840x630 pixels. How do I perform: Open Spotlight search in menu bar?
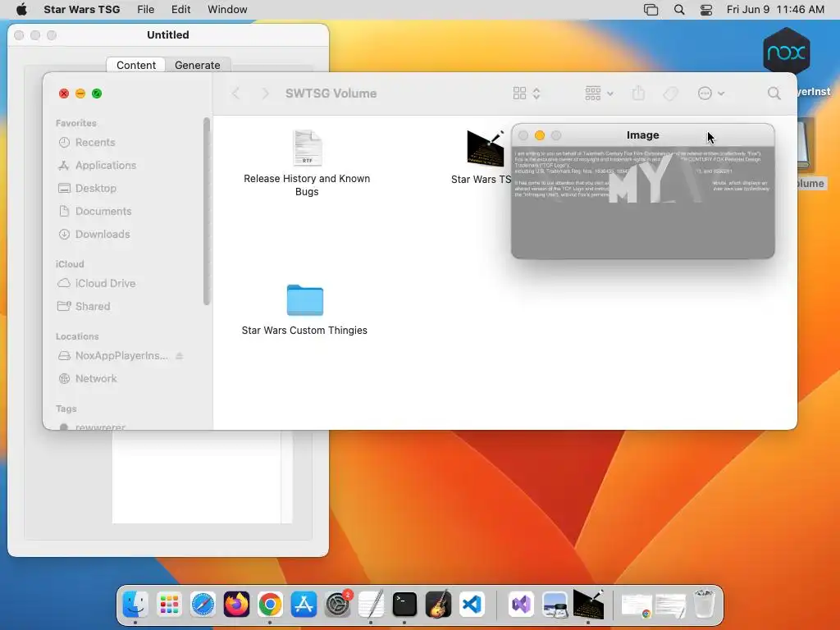click(x=678, y=9)
